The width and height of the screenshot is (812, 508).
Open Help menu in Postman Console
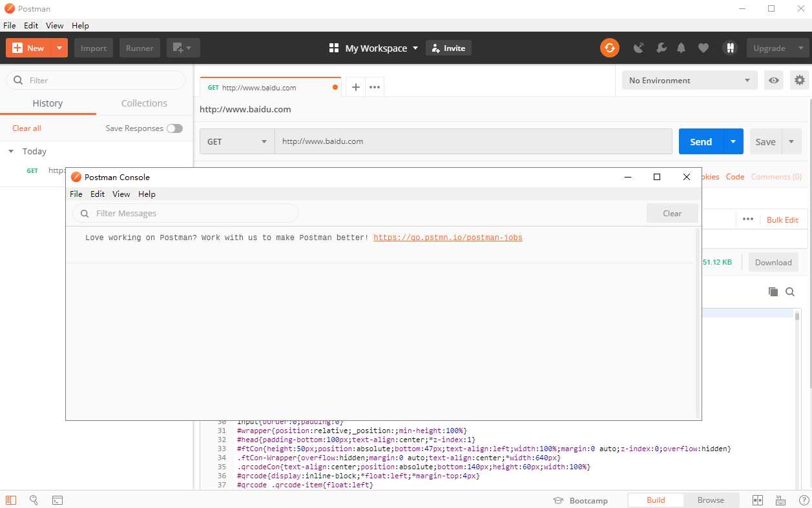(147, 194)
